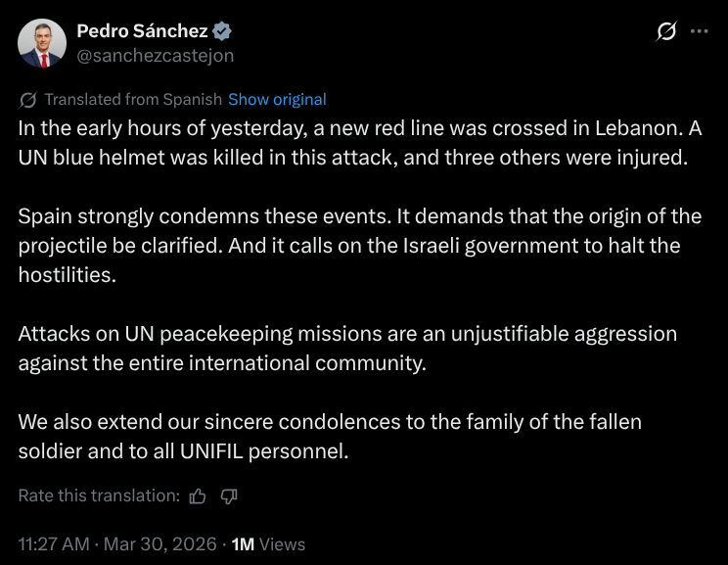Rate the translation with thumbs down
728x565 pixels.
click(x=229, y=496)
